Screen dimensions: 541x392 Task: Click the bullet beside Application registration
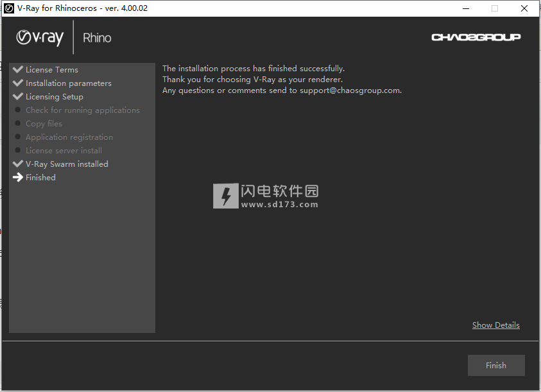[x=18, y=137]
